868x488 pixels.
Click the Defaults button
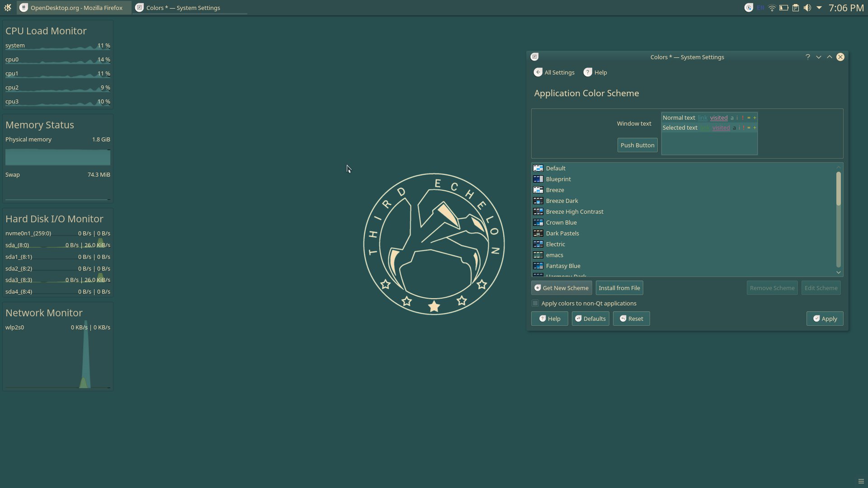(x=590, y=319)
